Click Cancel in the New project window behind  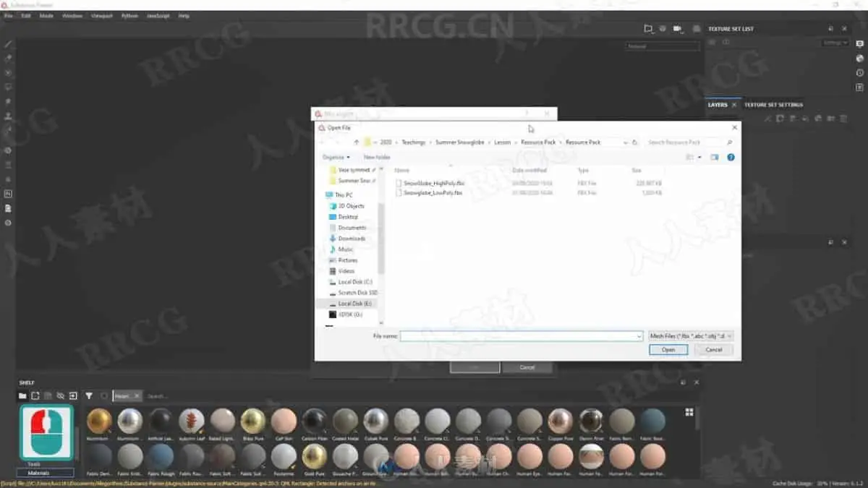pyautogui.click(x=528, y=367)
